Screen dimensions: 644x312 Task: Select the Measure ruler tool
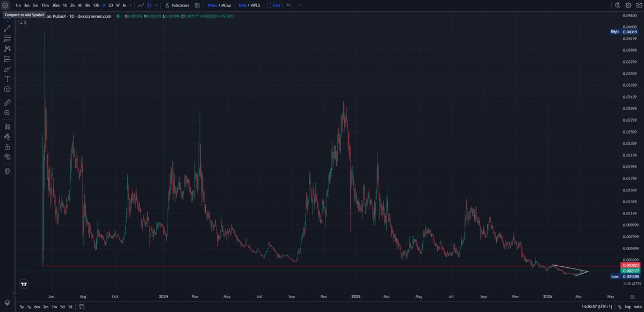[7, 103]
